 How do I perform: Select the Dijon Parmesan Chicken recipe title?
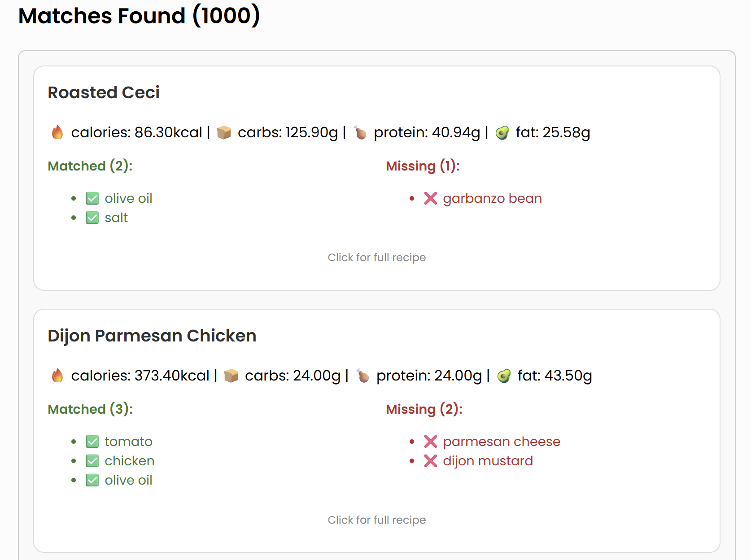[x=152, y=336]
